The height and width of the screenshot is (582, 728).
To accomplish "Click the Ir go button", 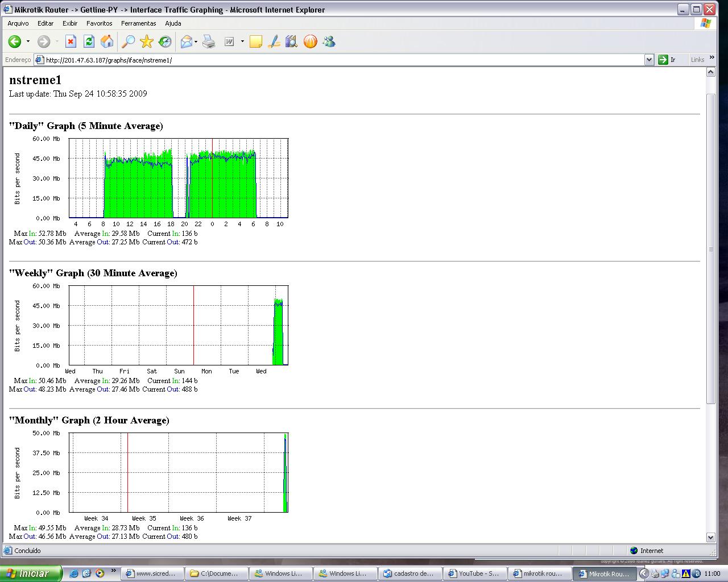I will pyautogui.click(x=667, y=60).
